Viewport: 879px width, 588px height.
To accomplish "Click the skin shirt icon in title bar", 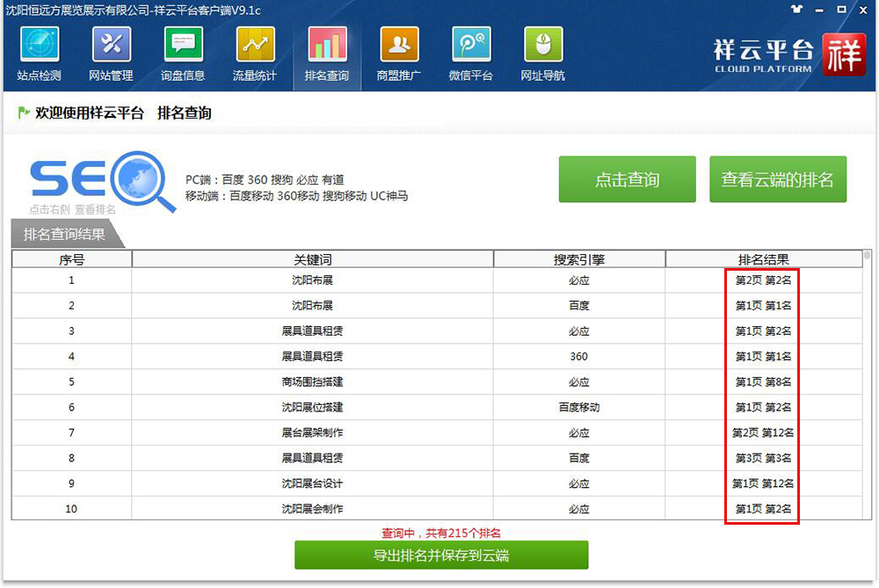I will click(x=796, y=9).
